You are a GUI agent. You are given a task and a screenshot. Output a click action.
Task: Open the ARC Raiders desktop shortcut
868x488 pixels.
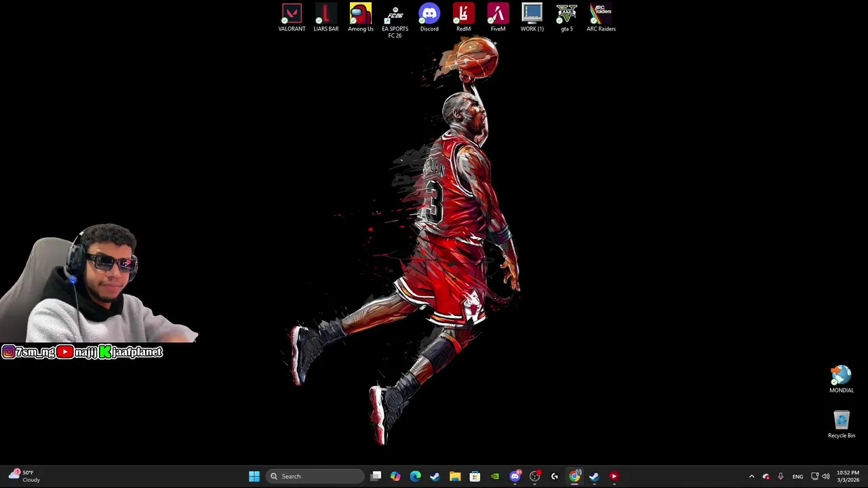(601, 18)
